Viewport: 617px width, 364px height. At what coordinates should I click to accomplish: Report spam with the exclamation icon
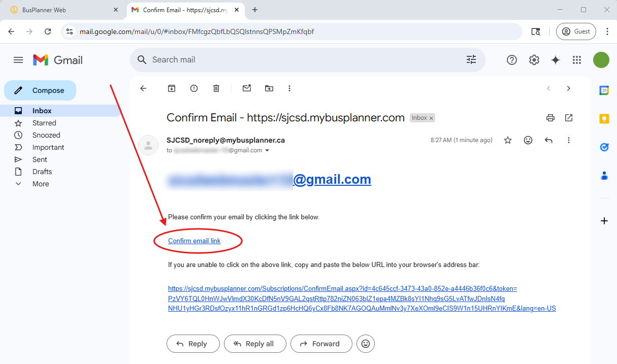point(194,88)
